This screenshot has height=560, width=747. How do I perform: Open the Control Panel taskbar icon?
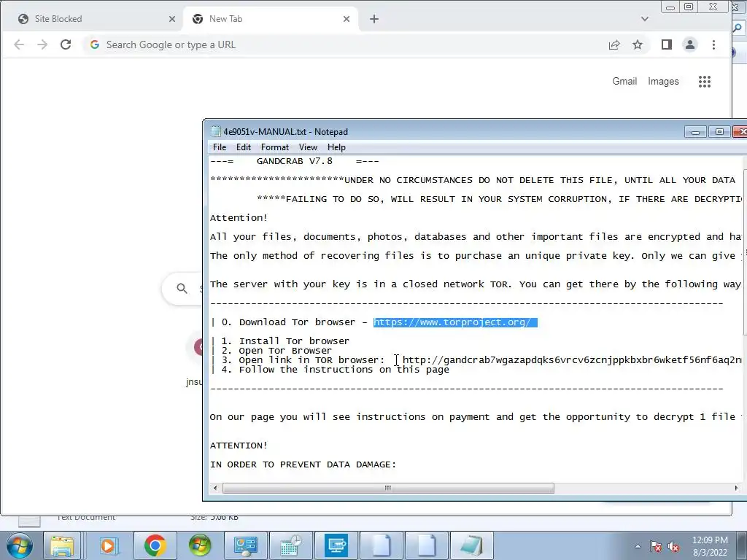pos(245,545)
